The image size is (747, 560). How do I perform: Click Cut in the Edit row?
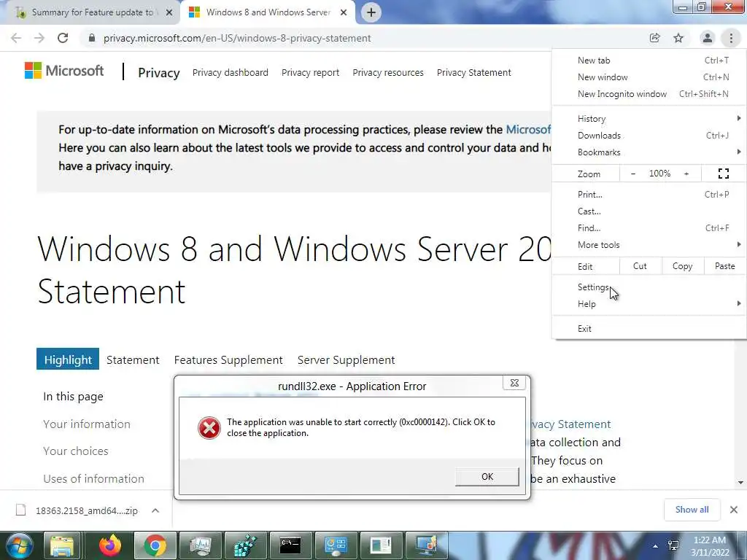click(x=640, y=266)
